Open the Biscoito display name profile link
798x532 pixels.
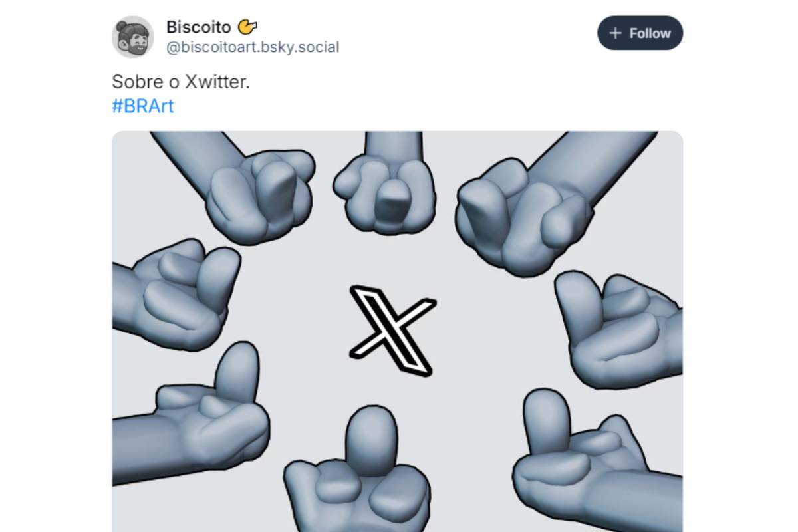coord(198,27)
